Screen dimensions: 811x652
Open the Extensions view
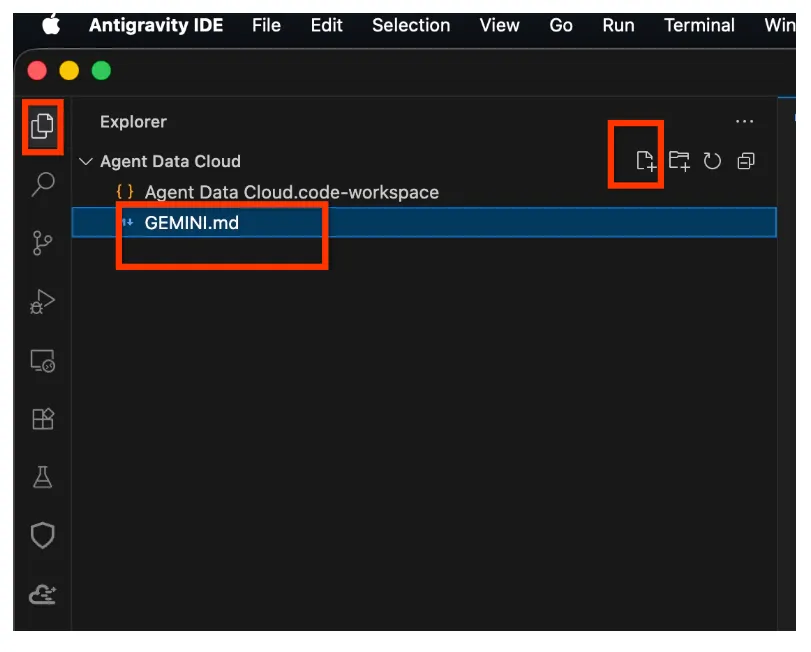pos(43,419)
